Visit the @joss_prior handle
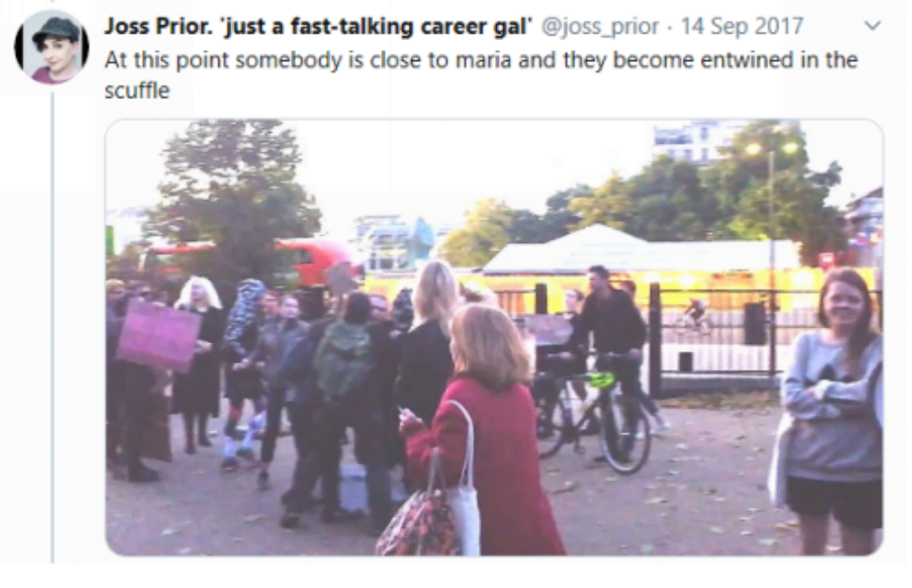 click(600, 26)
